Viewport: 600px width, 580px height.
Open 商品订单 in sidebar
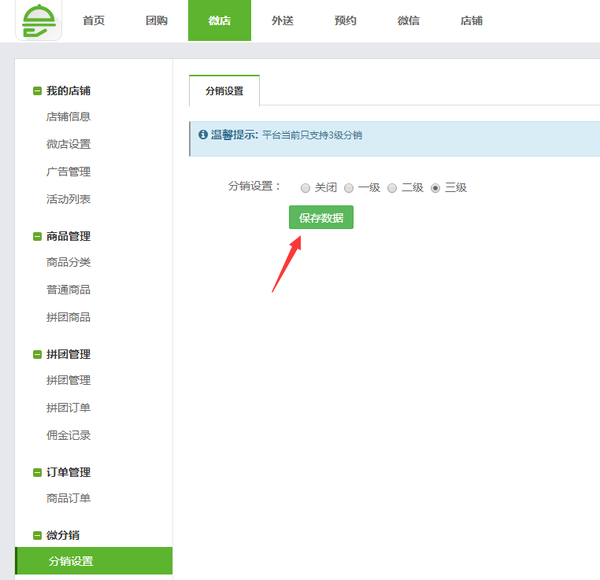pos(68,498)
